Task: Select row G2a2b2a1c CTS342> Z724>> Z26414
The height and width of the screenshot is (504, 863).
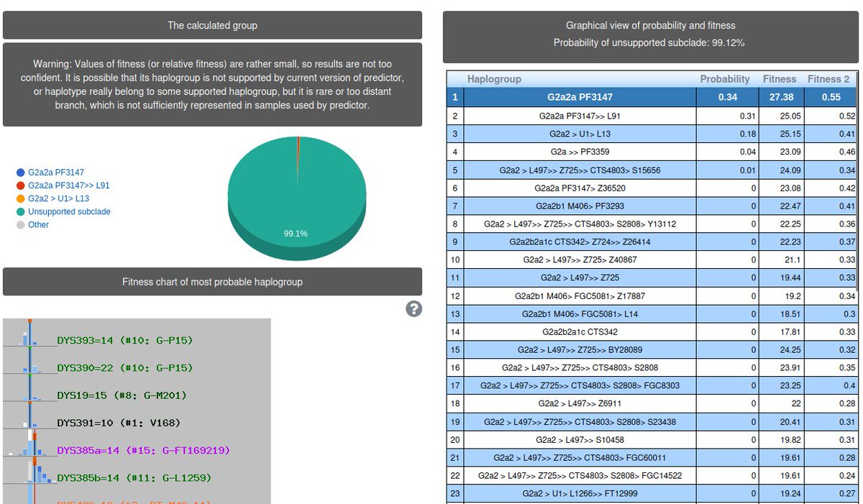Action: pos(653,242)
